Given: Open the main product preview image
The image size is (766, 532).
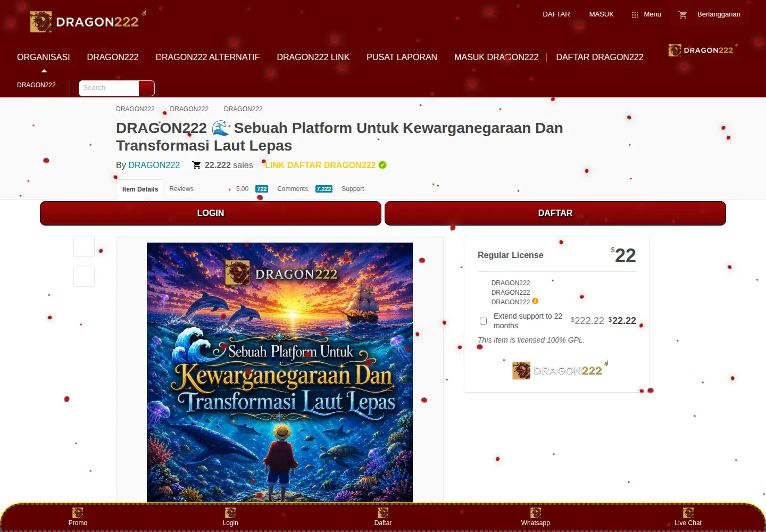Looking at the screenshot, I should point(280,372).
